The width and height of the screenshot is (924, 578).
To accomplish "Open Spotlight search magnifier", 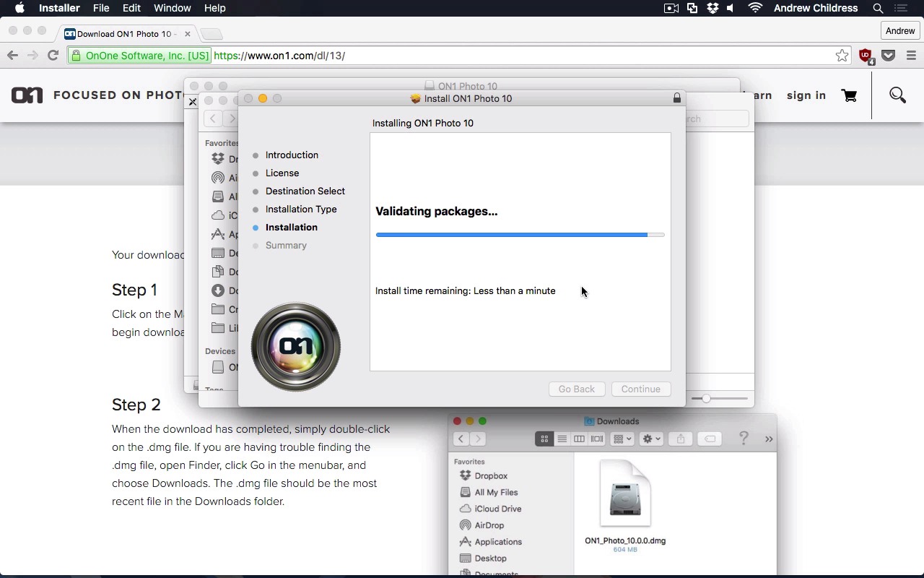I will pyautogui.click(x=879, y=8).
